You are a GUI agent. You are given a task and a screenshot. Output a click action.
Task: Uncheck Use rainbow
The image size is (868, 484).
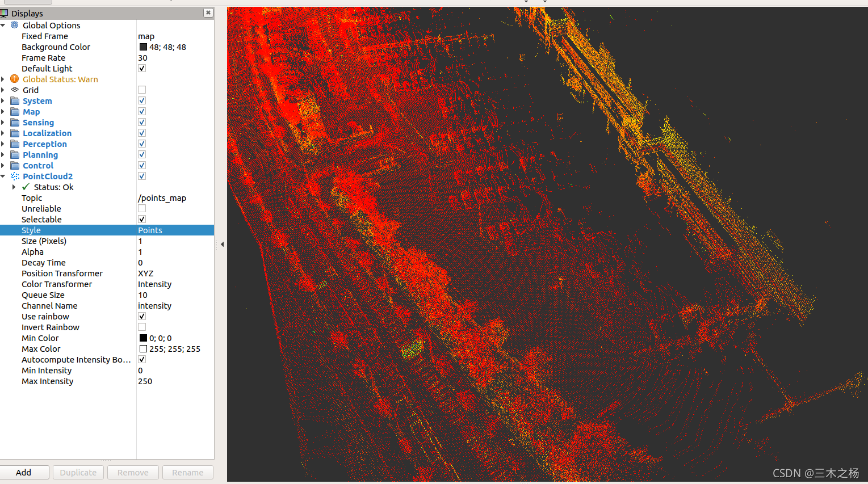pyautogui.click(x=142, y=316)
